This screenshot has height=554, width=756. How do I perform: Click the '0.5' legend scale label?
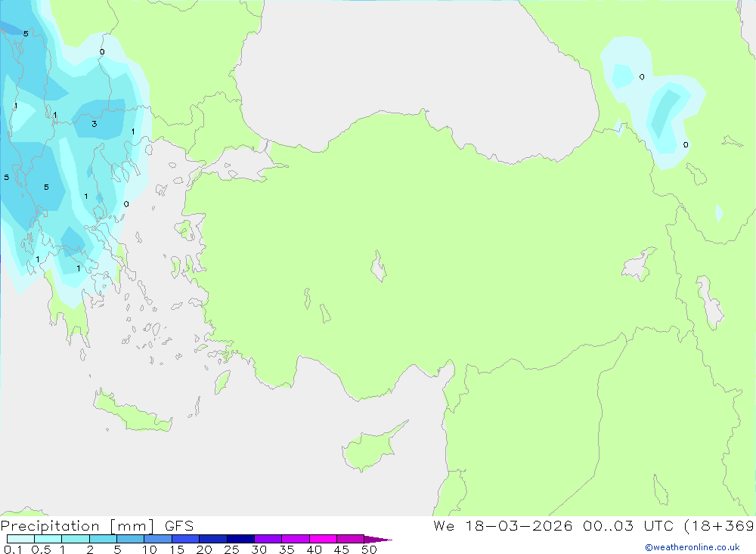coord(41,549)
